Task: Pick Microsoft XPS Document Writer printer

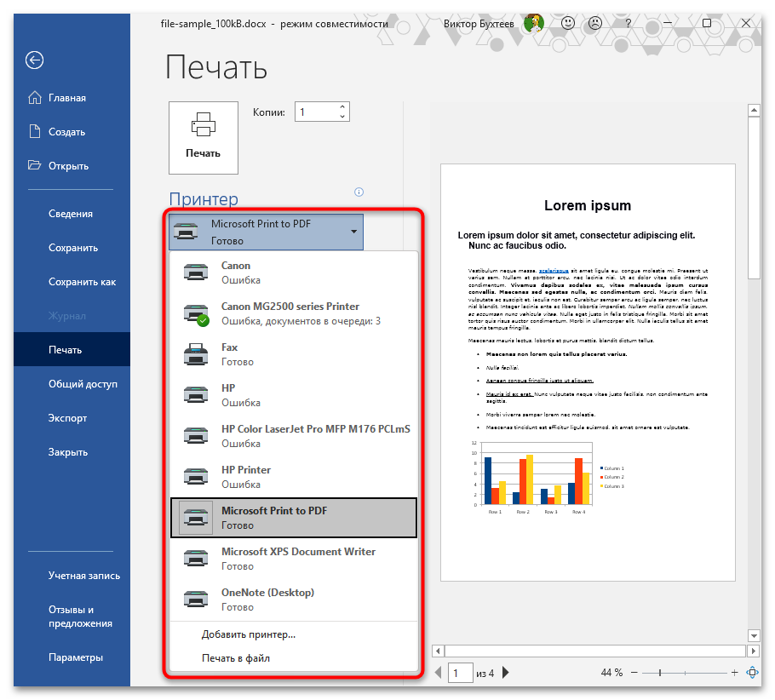Action: pyautogui.click(x=294, y=559)
